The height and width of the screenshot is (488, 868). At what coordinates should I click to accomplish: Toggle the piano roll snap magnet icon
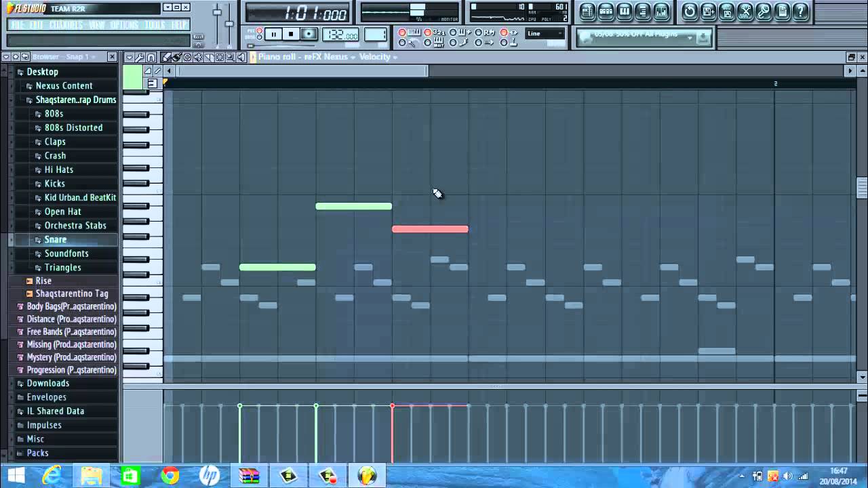151,57
